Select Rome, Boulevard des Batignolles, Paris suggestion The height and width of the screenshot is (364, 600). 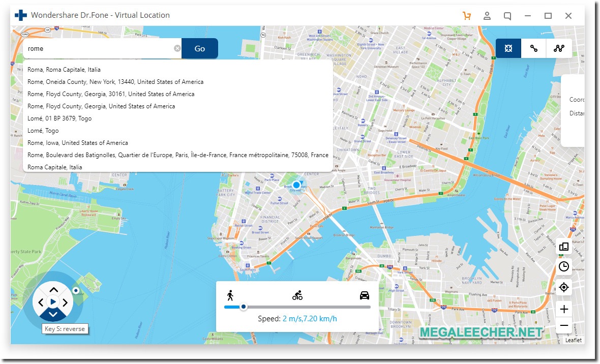(178, 155)
